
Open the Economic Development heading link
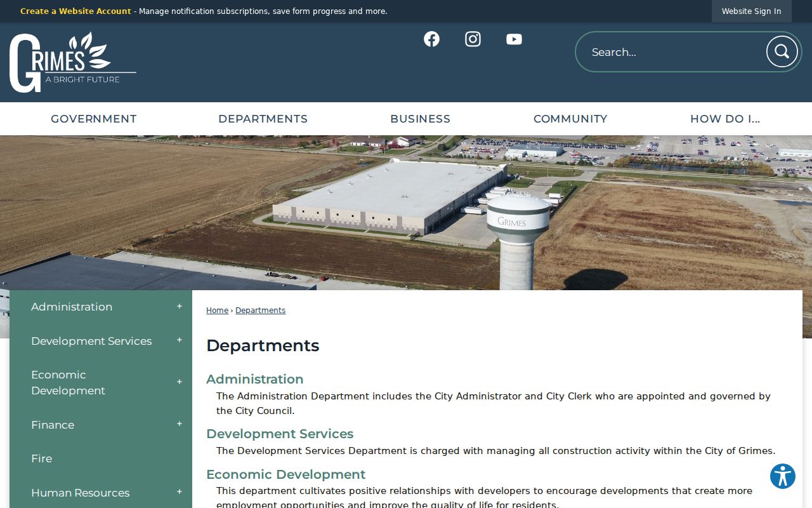285,474
